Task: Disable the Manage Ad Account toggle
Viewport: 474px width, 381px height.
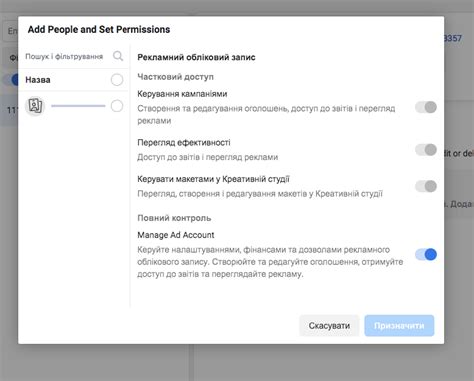Action: click(426, 255)
